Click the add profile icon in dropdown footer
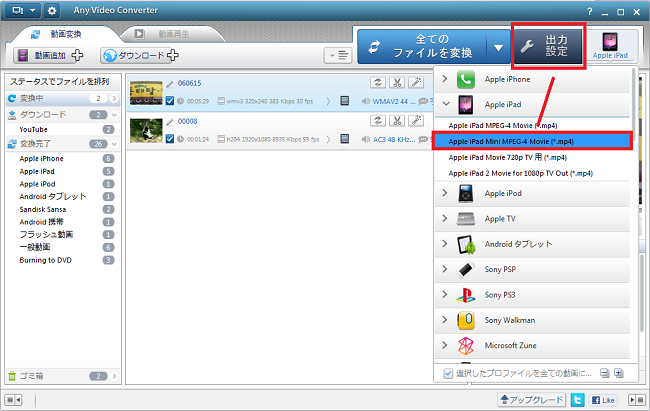Screen dimensions: 650x411 coord(619,373)
